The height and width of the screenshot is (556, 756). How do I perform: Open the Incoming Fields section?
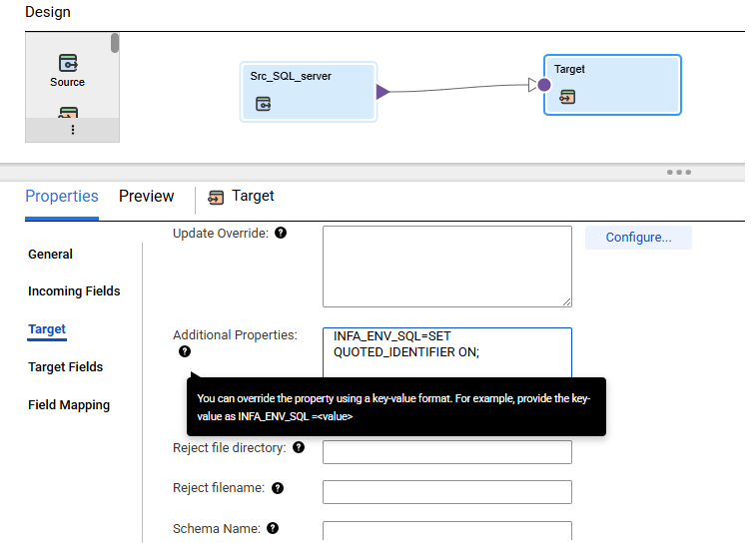click(74, 291)
